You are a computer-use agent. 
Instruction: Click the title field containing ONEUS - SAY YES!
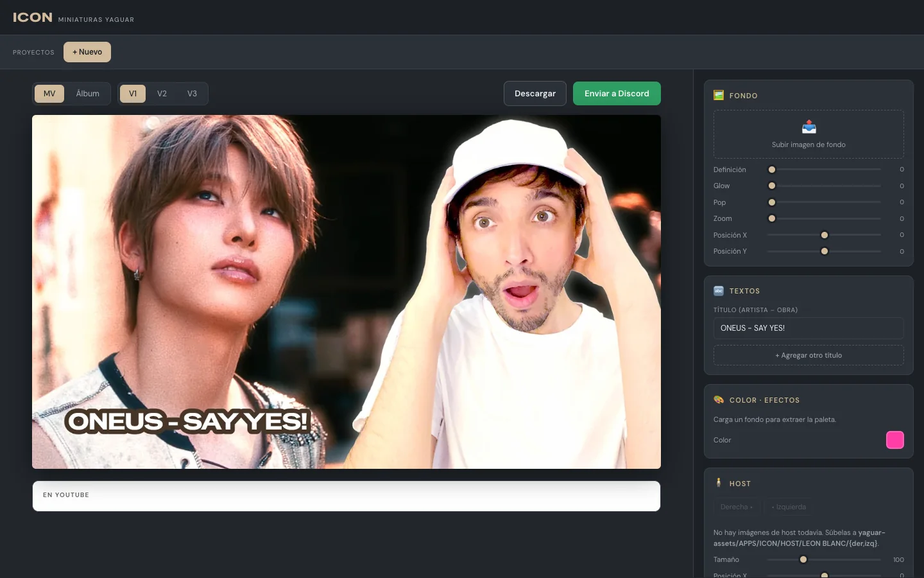click(x=809, y=328)
